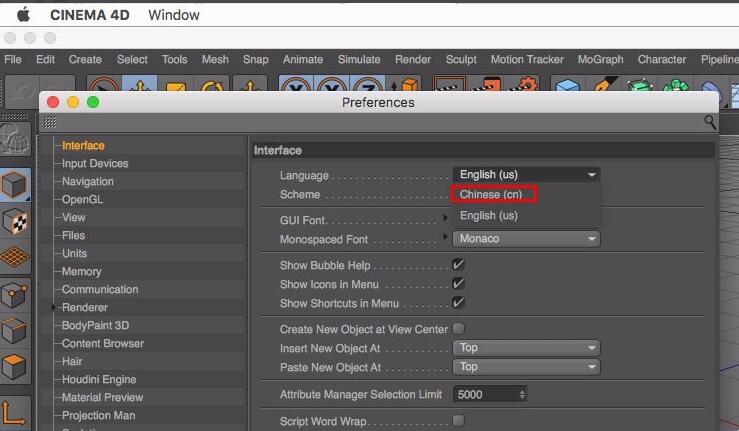Switch to Edges mode icon
This screenshot has width=739, height=431.
click(15, 331)
